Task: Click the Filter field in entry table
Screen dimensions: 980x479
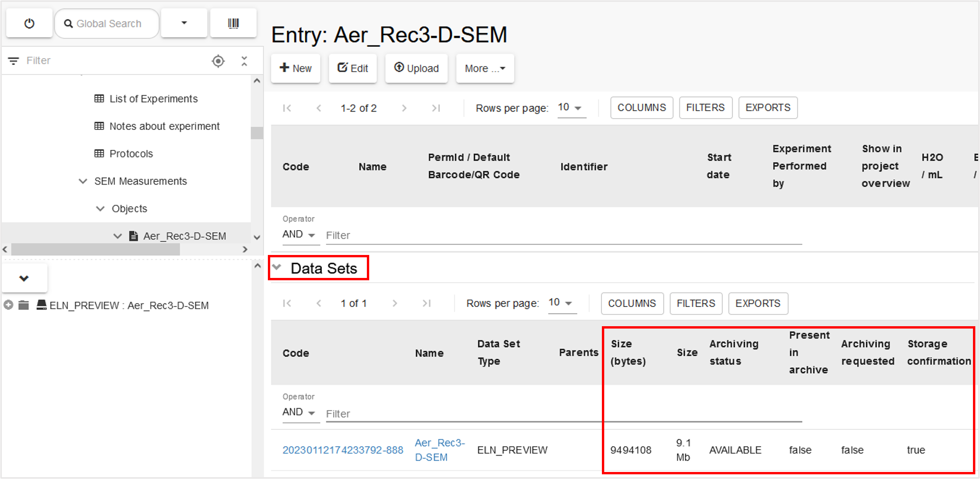Action: pyautogui.click(x=564, y=235)
